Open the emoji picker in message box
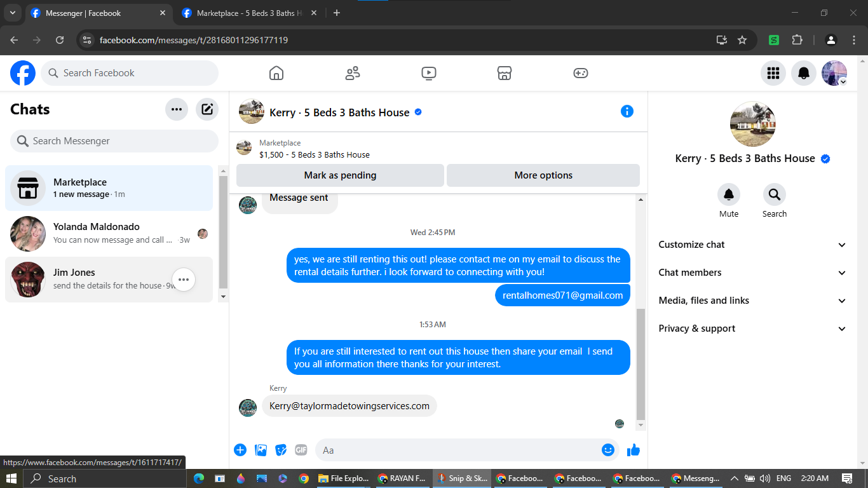The image size is (868, 488). coord(608,450)
